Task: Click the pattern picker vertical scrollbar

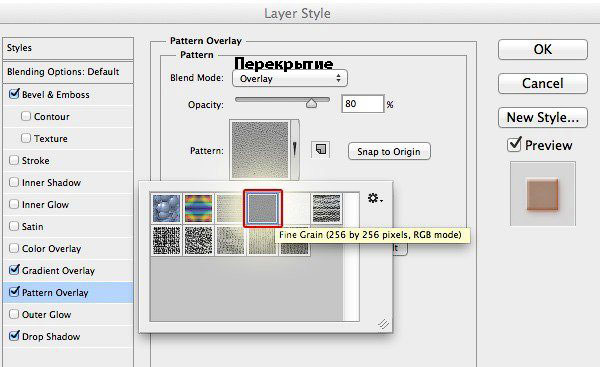Action: click(351, 257)
